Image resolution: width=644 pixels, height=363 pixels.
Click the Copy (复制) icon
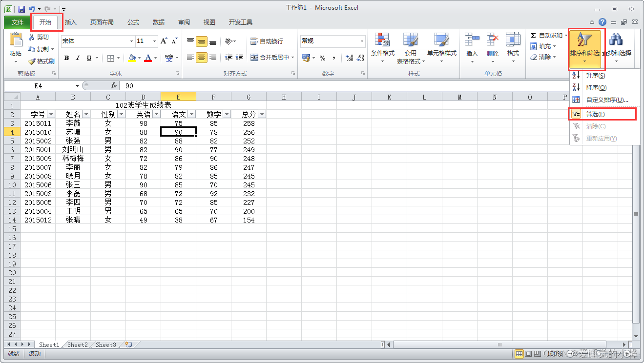pyautogui.click(x=32, y=49)
